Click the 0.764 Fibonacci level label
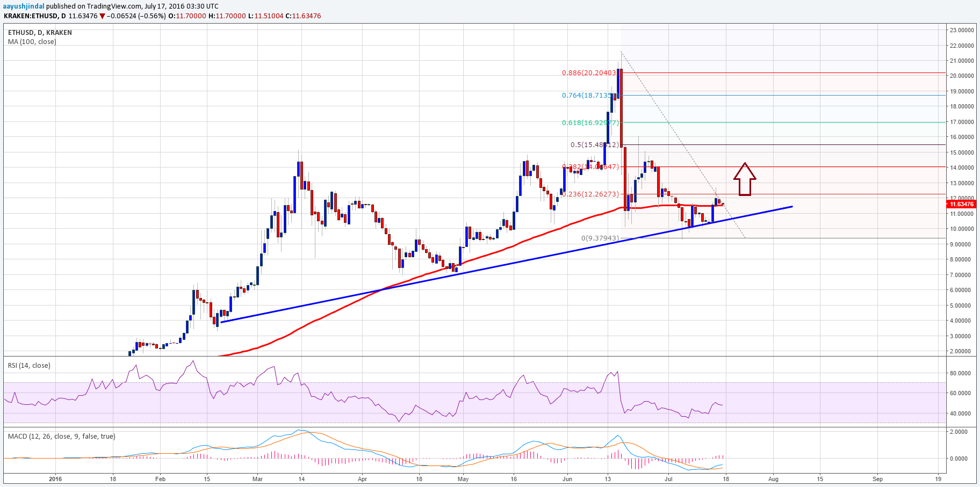 tap(587, 96)
